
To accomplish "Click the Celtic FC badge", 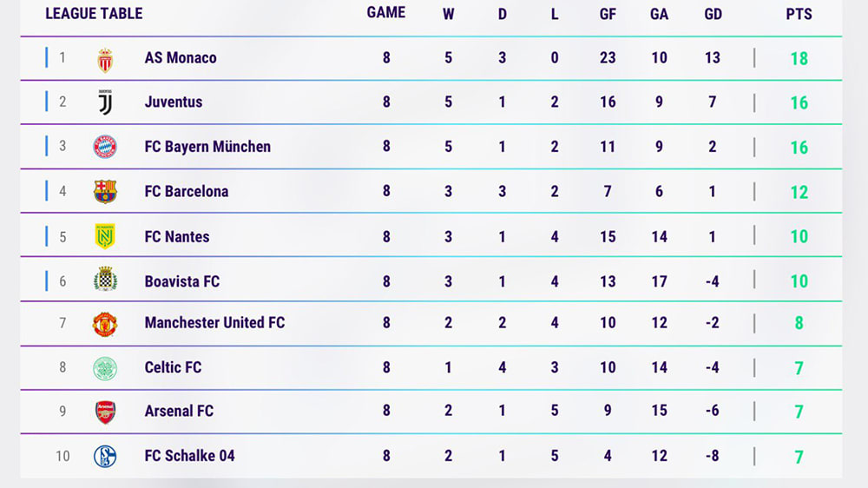I will click(x=105, y=368).
